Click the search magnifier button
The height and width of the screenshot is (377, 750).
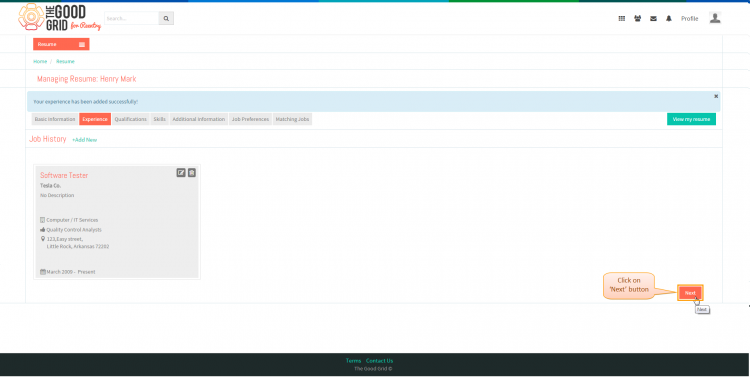point(166,18)
